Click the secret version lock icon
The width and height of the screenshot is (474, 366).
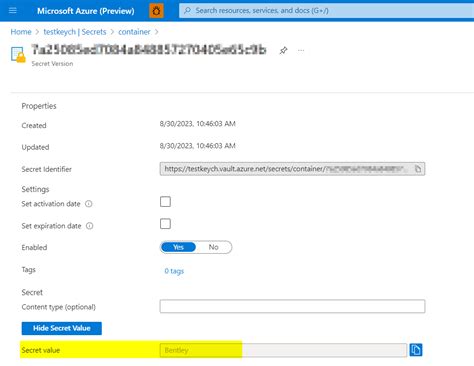point(18,54)
